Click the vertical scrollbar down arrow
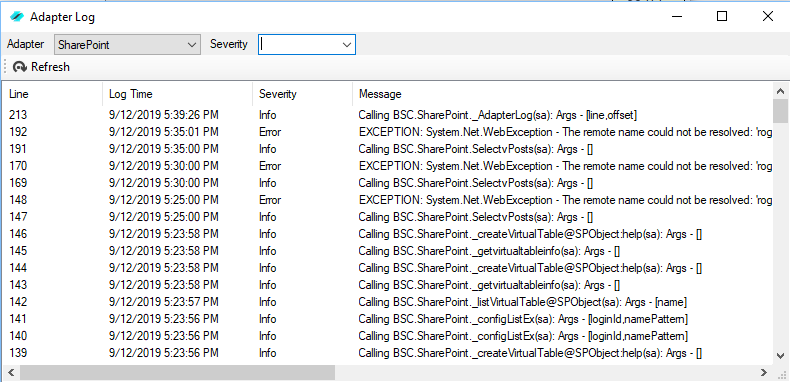The width and height of the screenshot is (790, 382). [x=780, y=355]
